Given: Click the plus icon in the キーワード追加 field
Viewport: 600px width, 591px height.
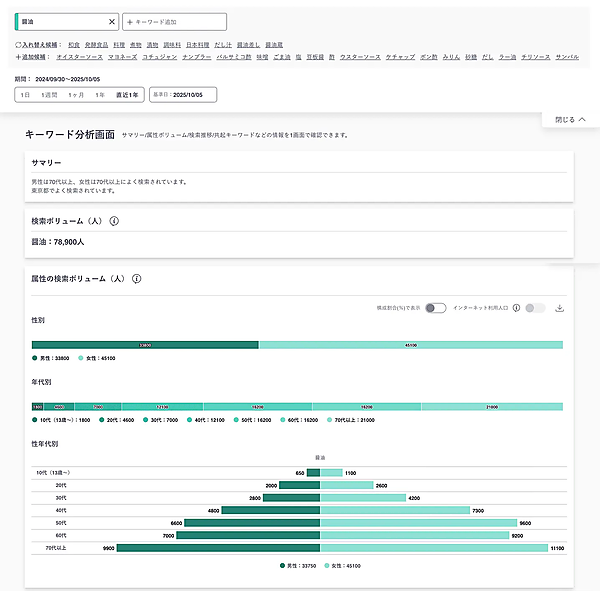Looking at the screenshot, I should point(130,21).
